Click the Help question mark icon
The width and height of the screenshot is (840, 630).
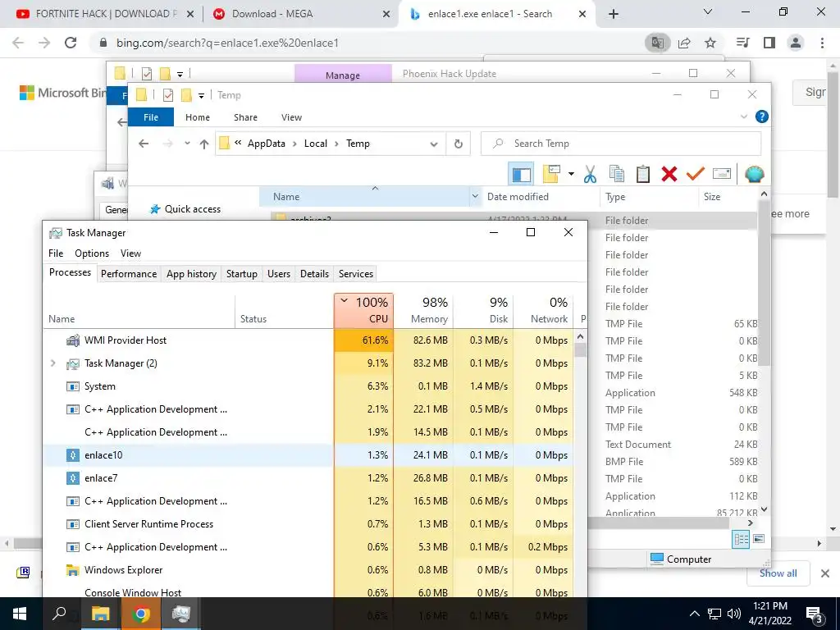[x=761, y=116]
